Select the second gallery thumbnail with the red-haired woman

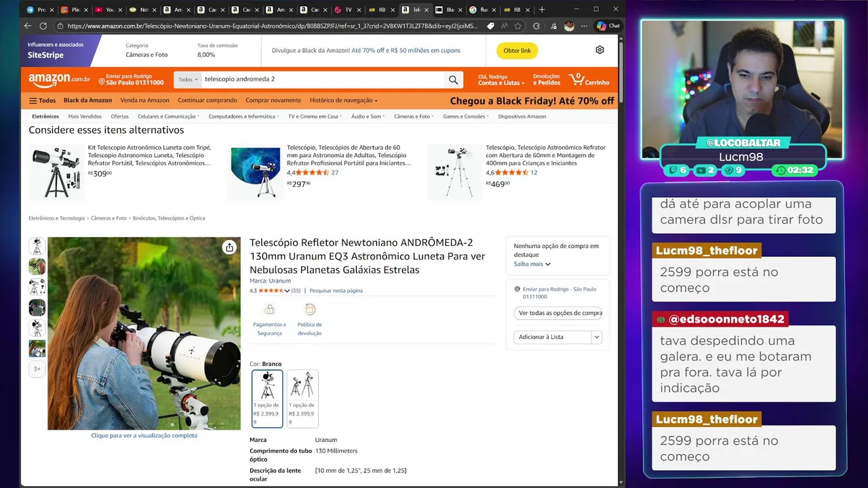[37, 266]
